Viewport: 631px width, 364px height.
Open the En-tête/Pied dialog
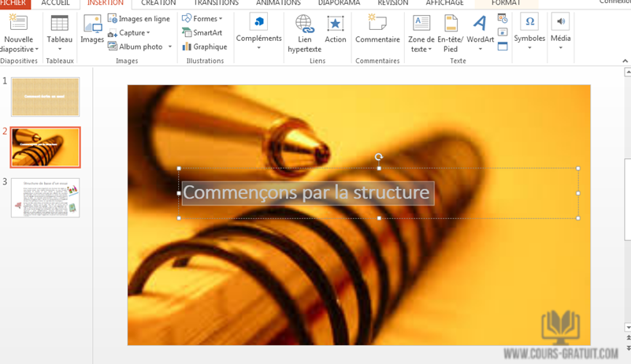(450, 34)
